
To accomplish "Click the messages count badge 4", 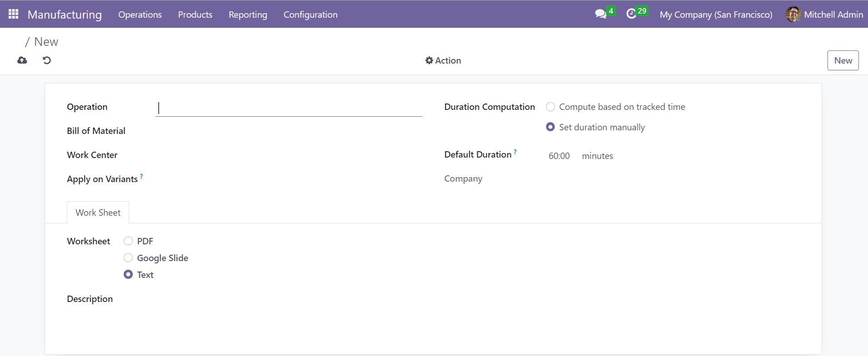I will point(611,11).
